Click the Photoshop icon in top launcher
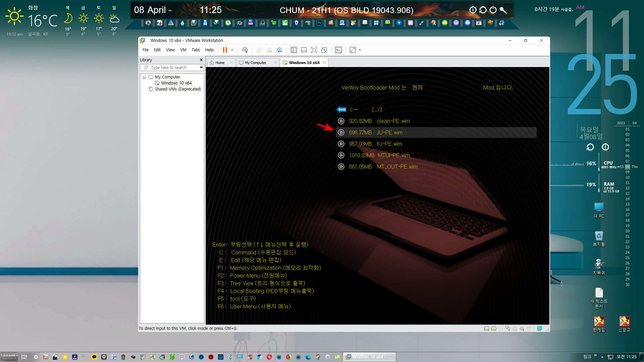 click(319, 23)
